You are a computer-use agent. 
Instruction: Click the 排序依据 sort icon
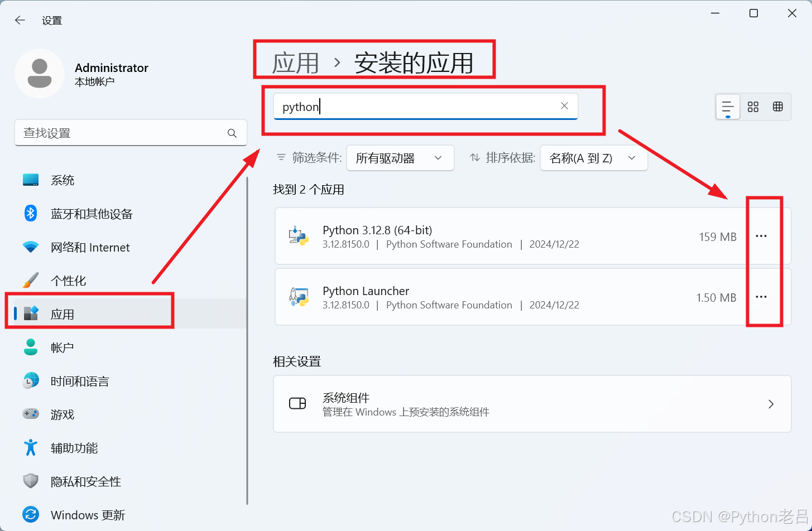(x=475, y=157)
